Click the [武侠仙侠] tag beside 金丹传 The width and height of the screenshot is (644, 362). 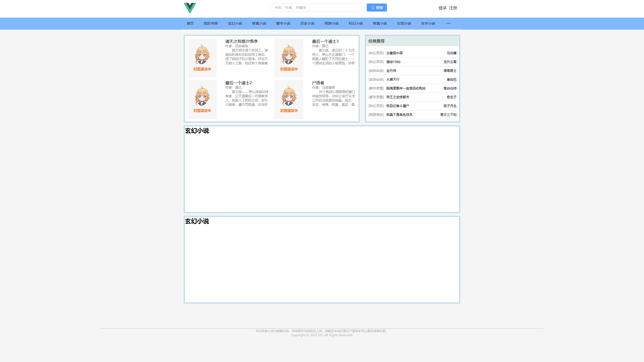coord(376,71)
